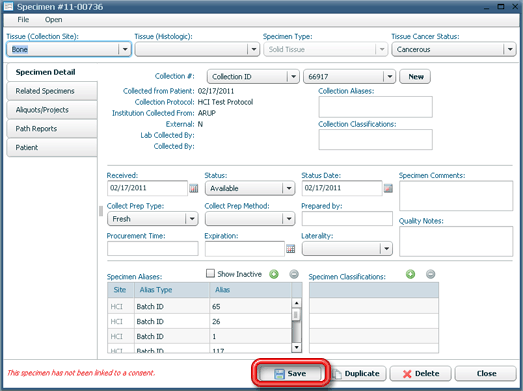The image size is (523, 391).
Task: Click the Save button
Action: click(290, 374)
